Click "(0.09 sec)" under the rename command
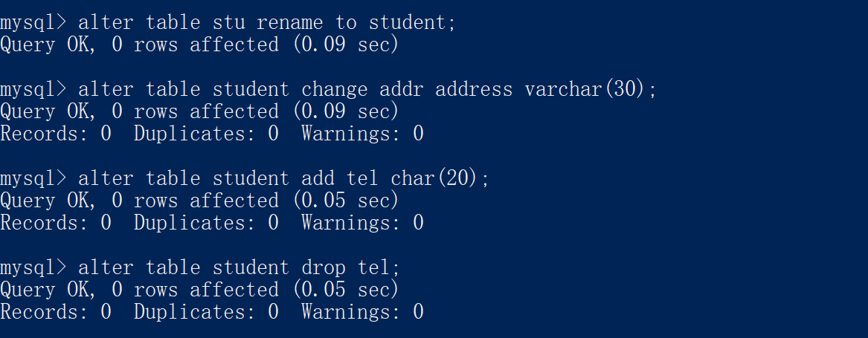The width and height of the screenshot is (868, 338). [x=346, y=45]
